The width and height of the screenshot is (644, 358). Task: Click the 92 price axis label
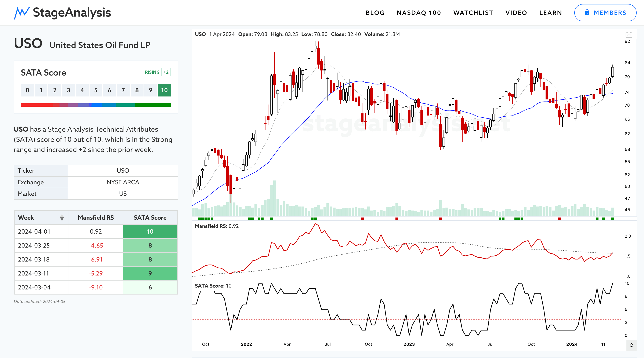click(627, 41)
